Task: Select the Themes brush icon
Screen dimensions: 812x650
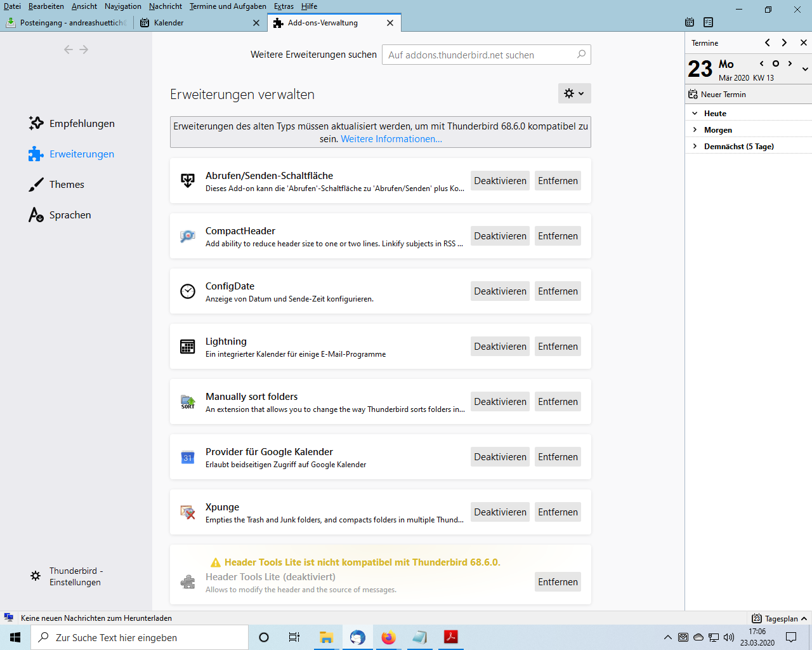Action: tap(36, 185)
